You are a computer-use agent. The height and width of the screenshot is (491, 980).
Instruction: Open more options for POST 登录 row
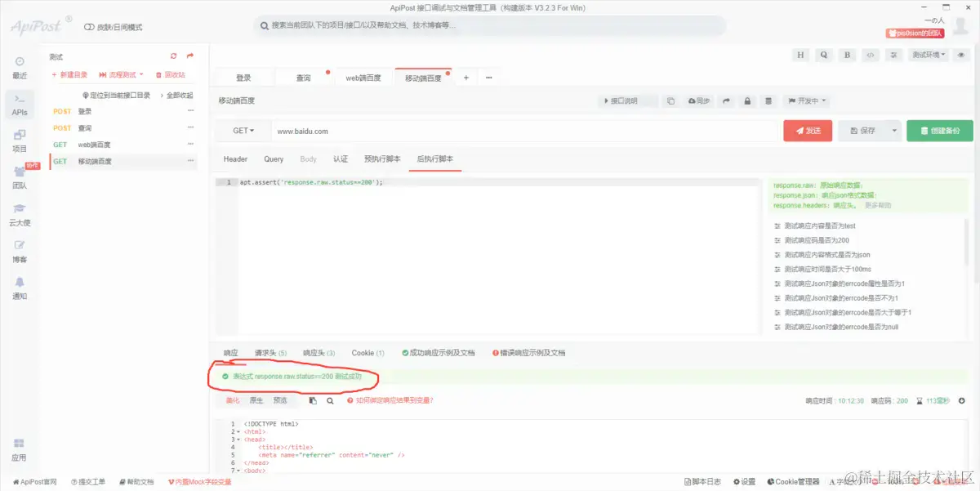pyautogui.click(x=191, y=111)
